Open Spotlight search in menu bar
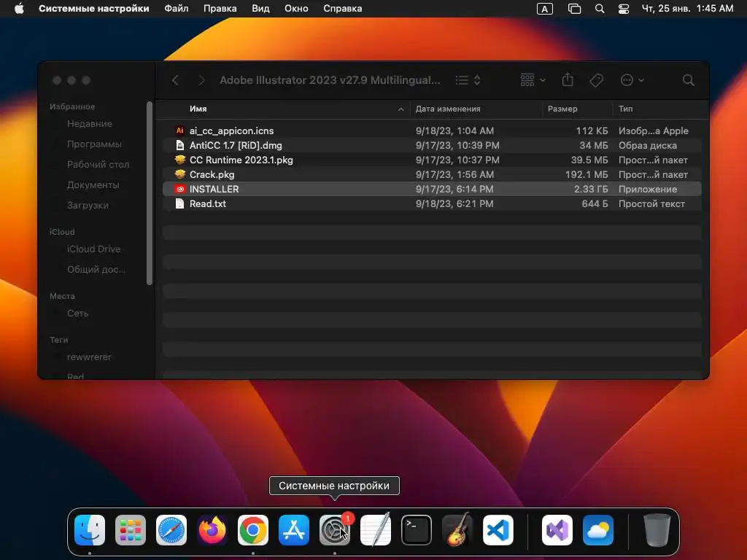 point(600,9)
